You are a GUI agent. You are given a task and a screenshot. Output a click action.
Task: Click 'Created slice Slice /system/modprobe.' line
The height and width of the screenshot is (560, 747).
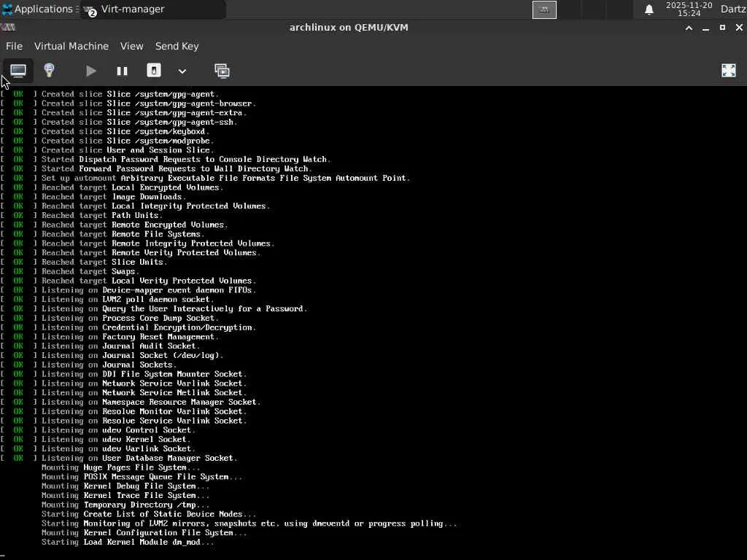pyautogui.click(x=128, y=141)
